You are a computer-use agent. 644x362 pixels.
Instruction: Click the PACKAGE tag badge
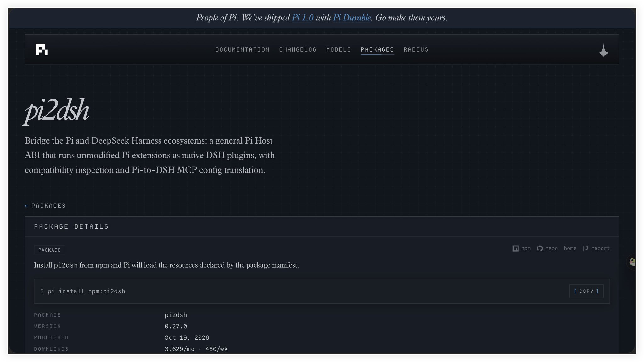(x=49, y=250)
